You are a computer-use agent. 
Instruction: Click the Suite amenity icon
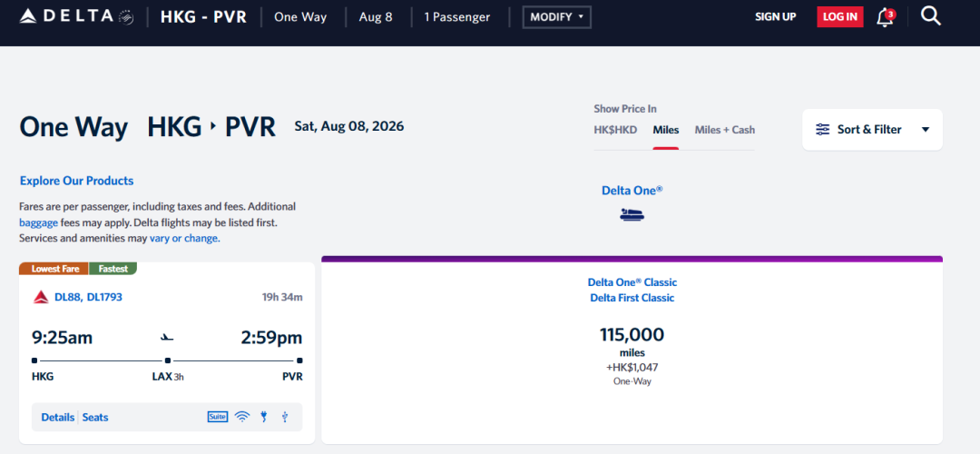click(x=217, y=417)
